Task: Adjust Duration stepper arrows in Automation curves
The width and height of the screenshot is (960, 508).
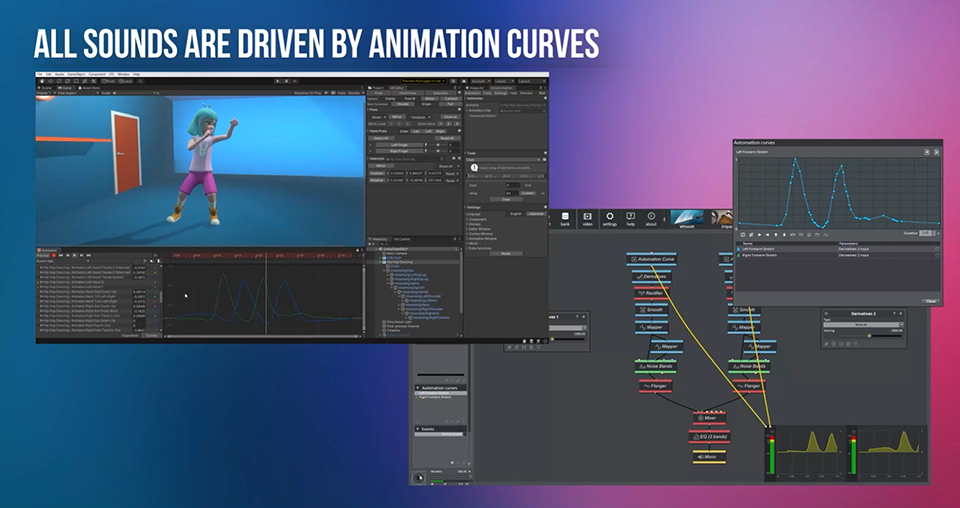Action: (x=935, y=233)
